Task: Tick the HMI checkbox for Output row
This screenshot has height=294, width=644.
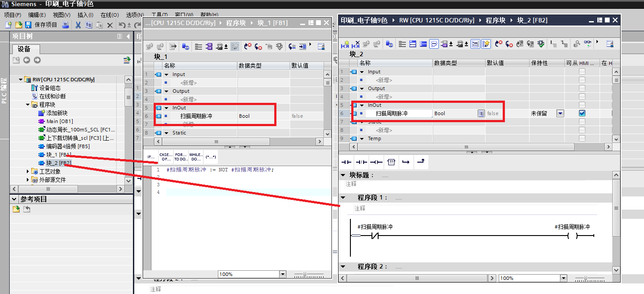Action: click(x=582, y=88)
